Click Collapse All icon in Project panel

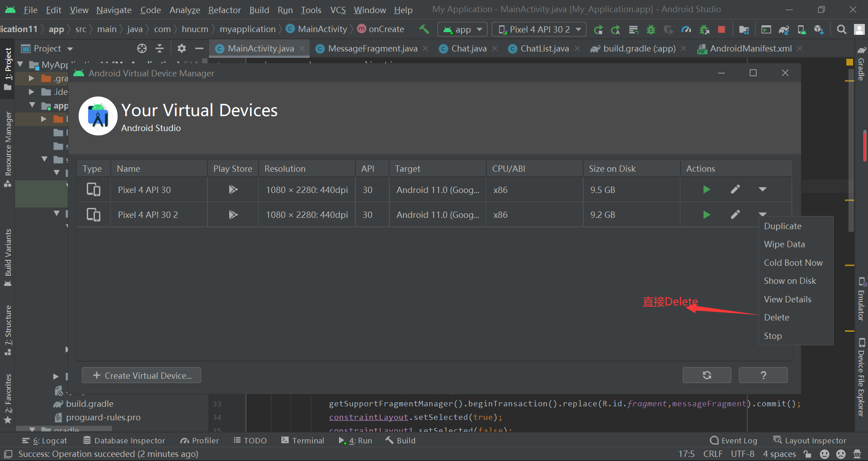pyautogui.click(x=160, y=48)
